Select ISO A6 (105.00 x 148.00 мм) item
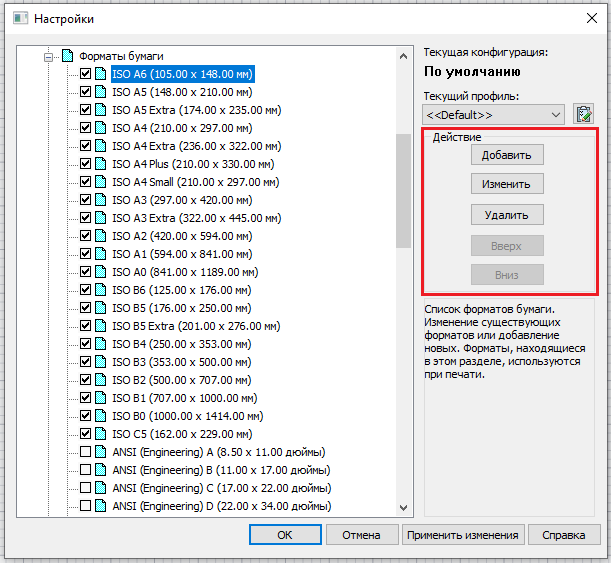 181,74
